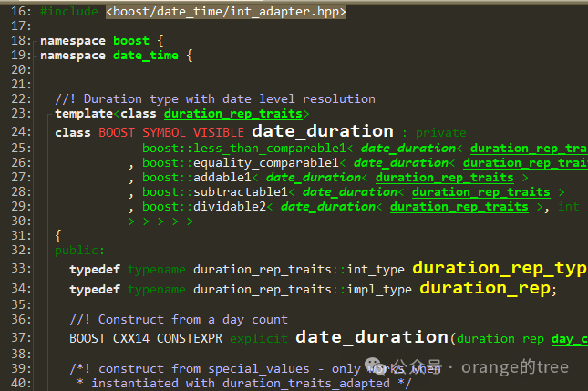The height and width of the screenshot is (391, 588).
Task: Click the 'private' keyword after date_duration
Action: (x=440, y=133)
